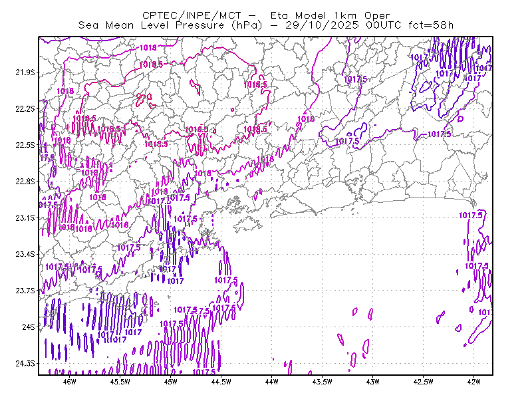Viewport: 532px width, 411px height.
Task: Click the 45.5W longitude axis label
Action: point(120,382)
